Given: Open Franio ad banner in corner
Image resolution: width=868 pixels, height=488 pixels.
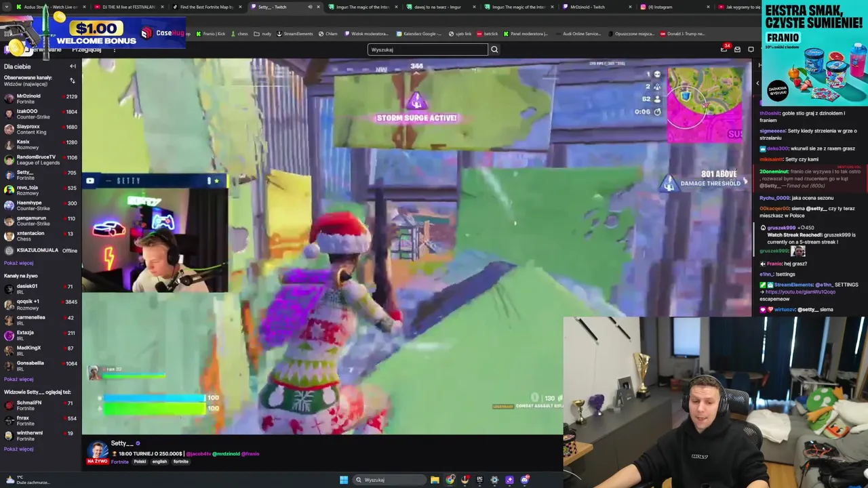Looking at the screenshot, I should tap(814, 53).
